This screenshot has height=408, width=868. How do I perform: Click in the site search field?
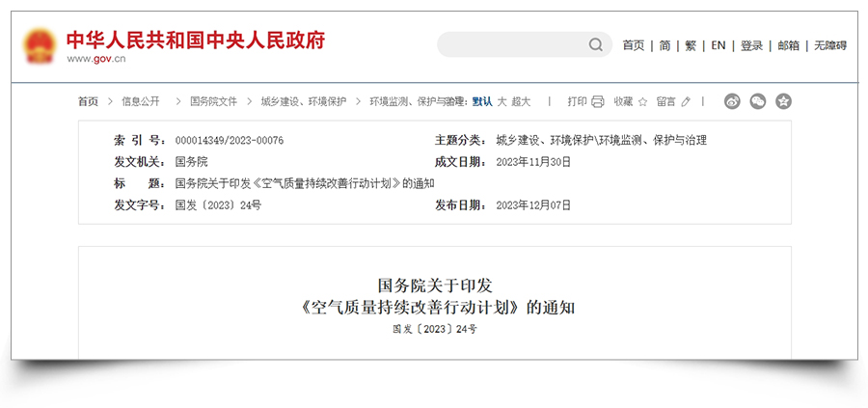[511, 45]
